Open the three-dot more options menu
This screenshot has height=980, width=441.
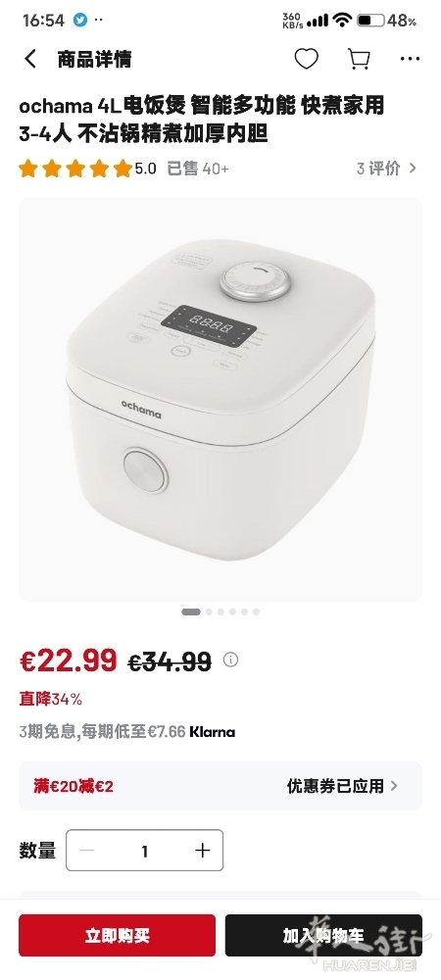pyautogui.click(x=410, y=60)
